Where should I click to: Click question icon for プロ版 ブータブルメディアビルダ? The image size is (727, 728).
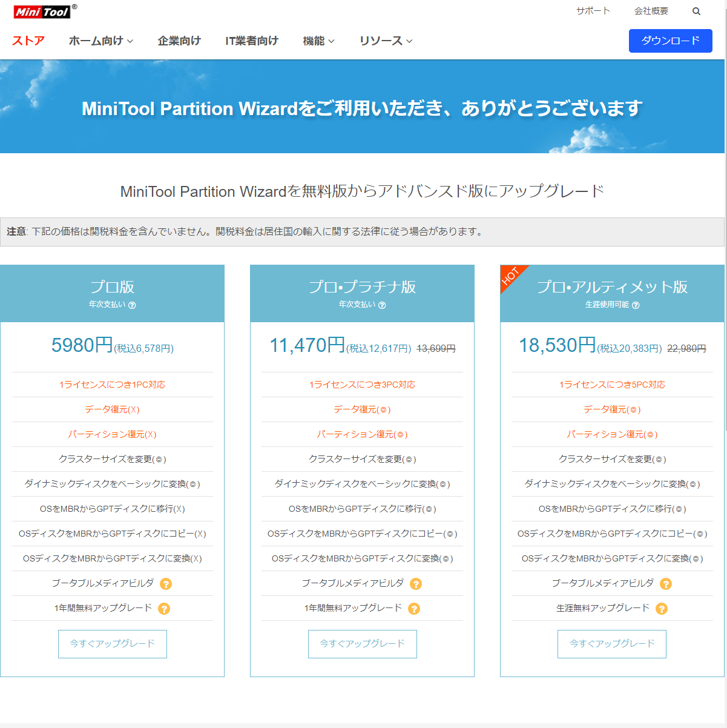[x=166, y=584]
